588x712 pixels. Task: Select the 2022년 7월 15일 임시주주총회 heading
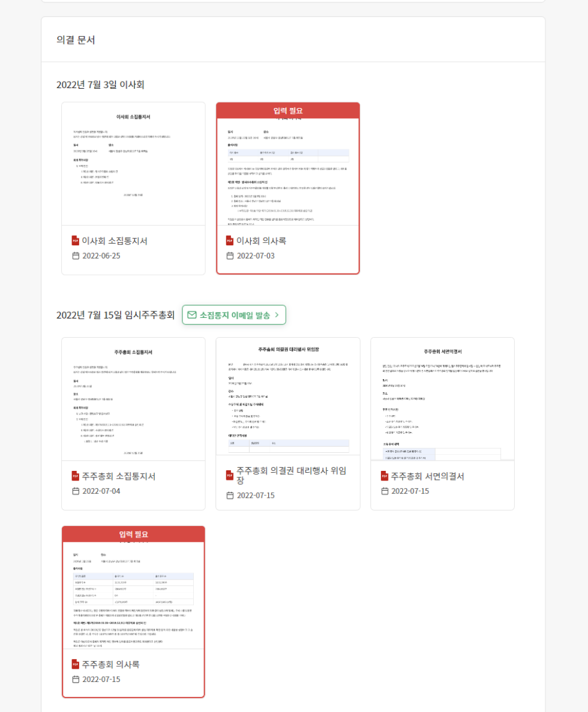tap(114, 314)
